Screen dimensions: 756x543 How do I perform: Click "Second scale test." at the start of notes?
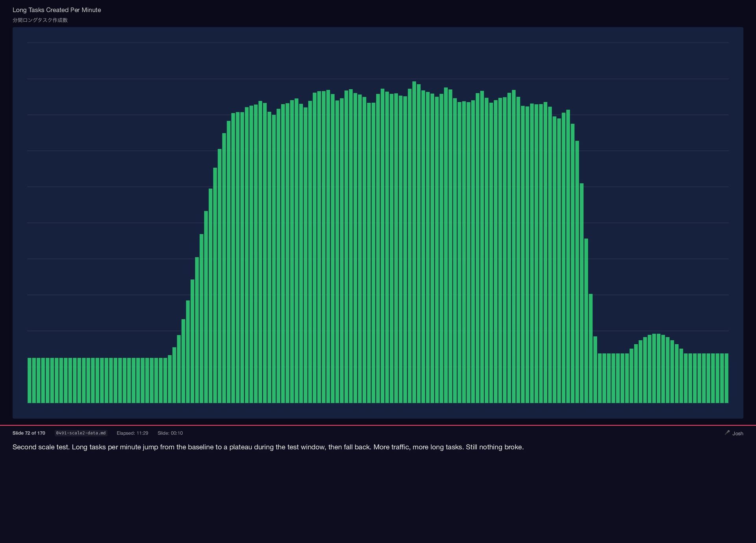41,447
